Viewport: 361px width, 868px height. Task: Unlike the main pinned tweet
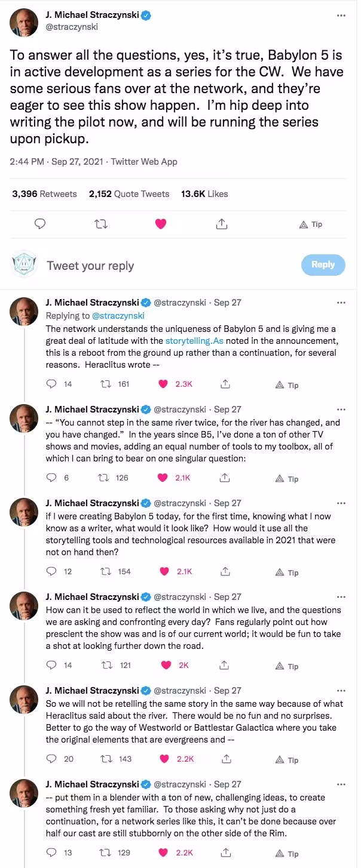pos(160,223)
